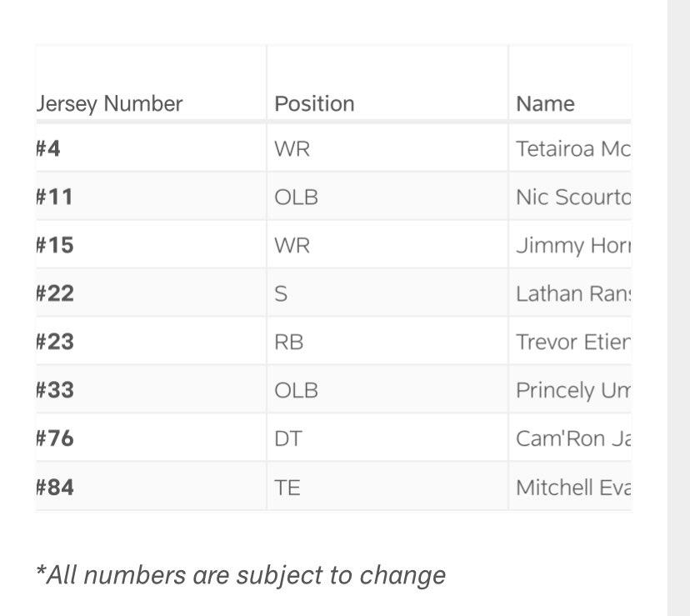This screenshot has width=690, height=616.
Task: Select jersey number #76 cell
Action: pyautogui.click(x=151, y=438)
